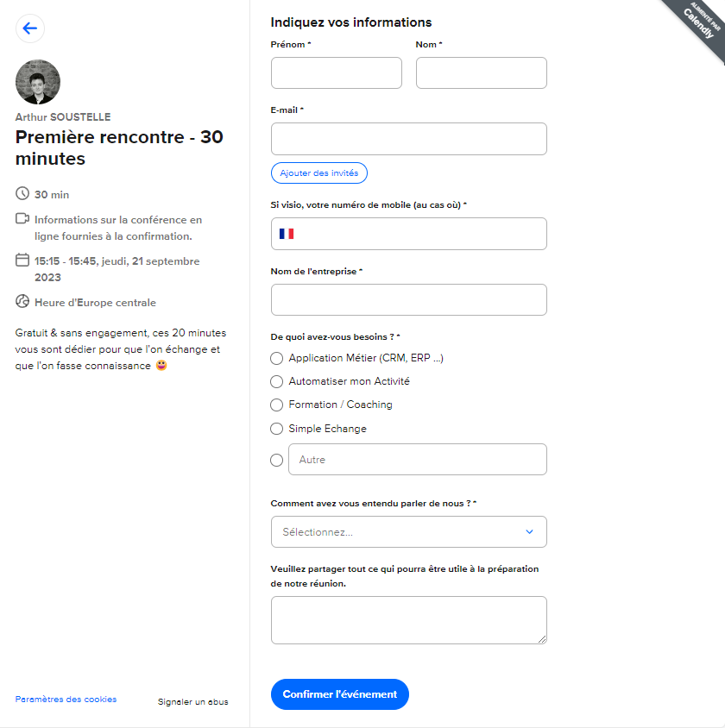Click Signaler un abus link
Screen dimensions: 725x728
(192, 702)
